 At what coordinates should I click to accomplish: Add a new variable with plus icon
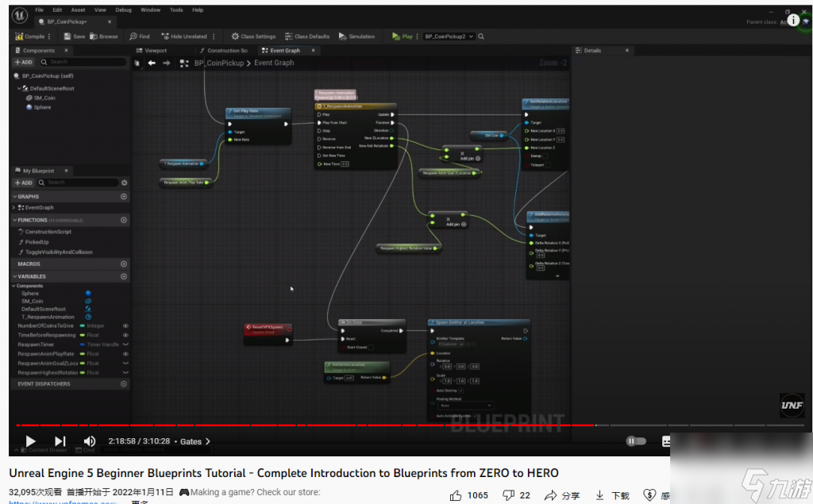click(123, 276)
